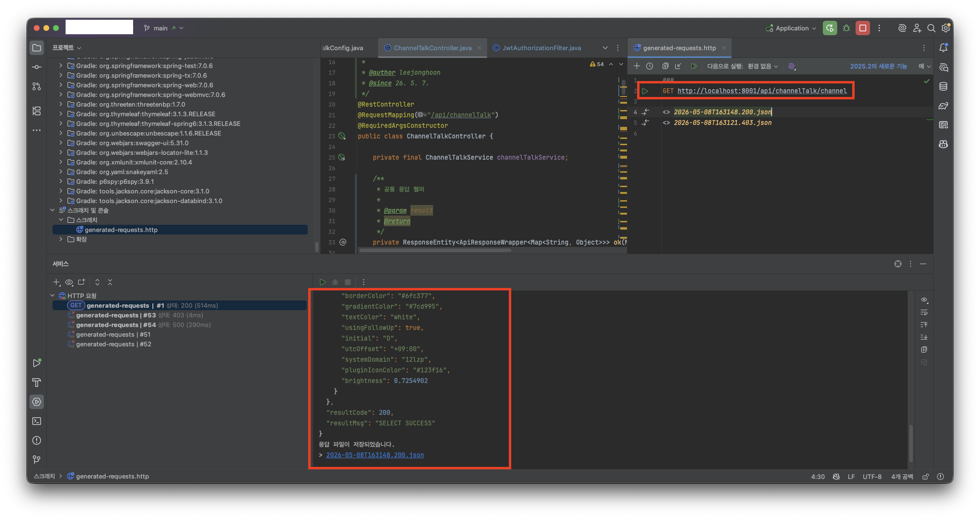Expand Gradle: org.yaml:snakeyaml:2.5 library

[x=61, y=172]
